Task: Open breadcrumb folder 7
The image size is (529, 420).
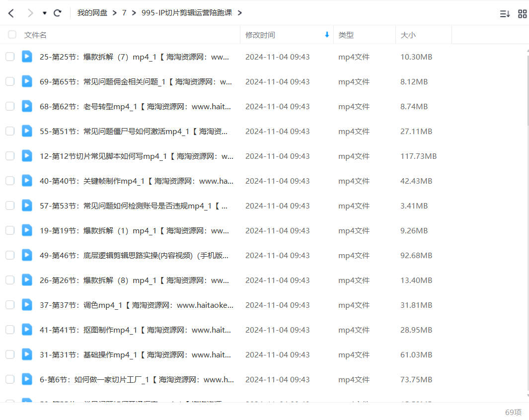Action: (124, 13)
